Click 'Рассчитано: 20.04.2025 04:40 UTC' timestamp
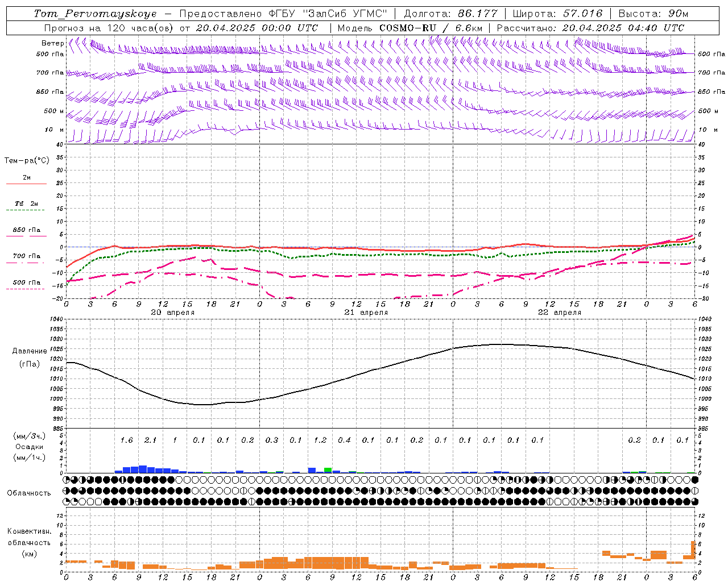728x582 pixels. pos(590,28)
